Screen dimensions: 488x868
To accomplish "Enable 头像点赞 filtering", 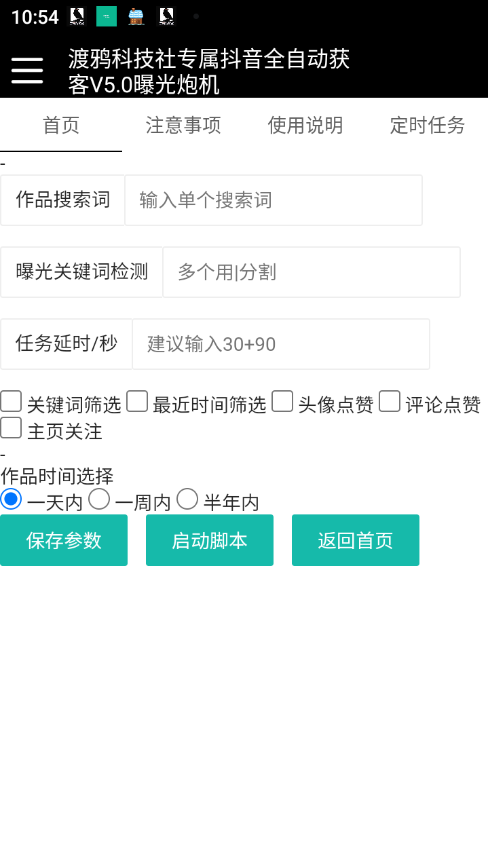I will [x=282, y=401].
